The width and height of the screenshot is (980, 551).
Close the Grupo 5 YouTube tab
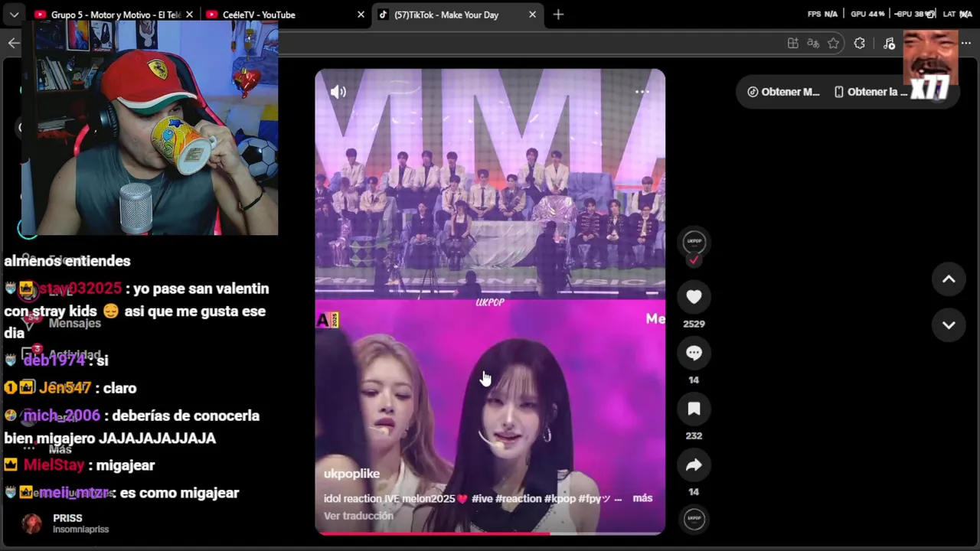189,15
